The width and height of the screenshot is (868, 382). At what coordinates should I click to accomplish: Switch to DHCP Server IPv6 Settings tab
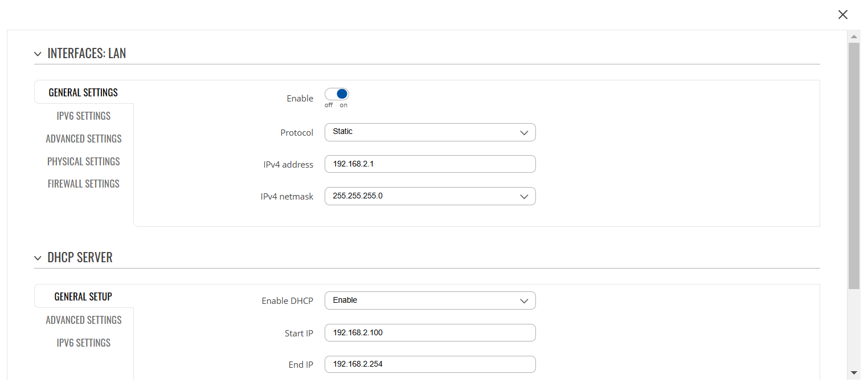coord(84,343)
